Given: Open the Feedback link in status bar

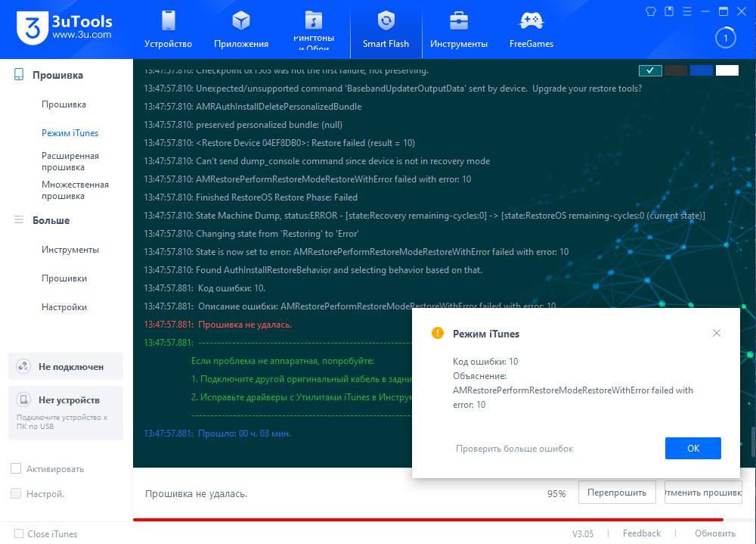Looking at the screenshot, I should click(x=642, y=533).
